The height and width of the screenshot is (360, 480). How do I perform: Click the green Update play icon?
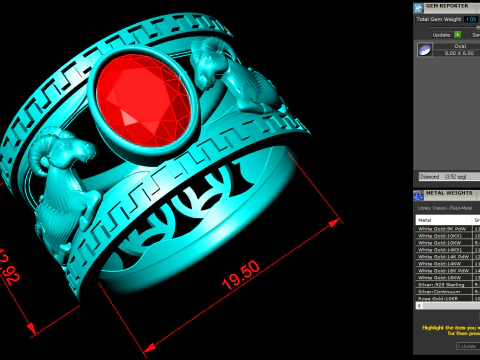tap(458, 35)
